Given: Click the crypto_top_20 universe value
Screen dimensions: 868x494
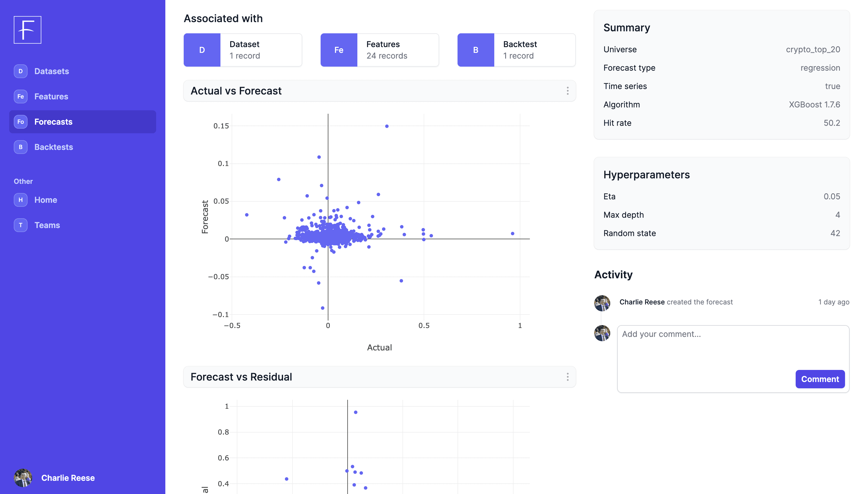Looking at the screenshot, I should coord(813,49).
